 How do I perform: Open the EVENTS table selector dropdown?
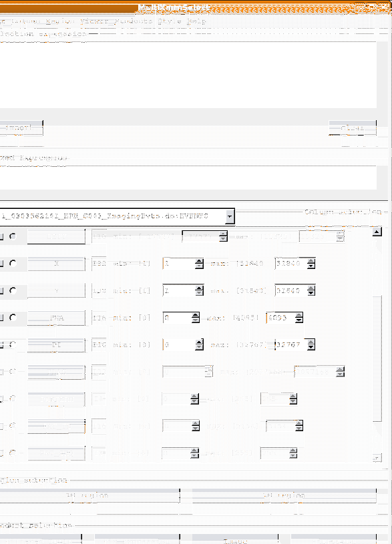coord(229,217)
